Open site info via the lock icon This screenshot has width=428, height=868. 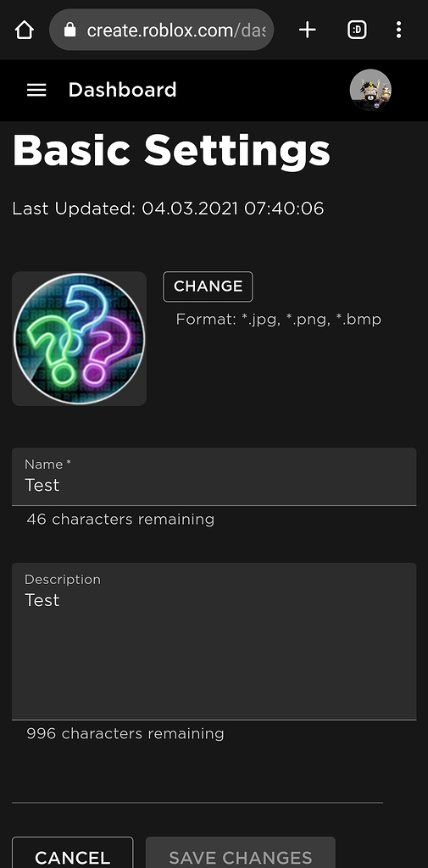(69, 30)
